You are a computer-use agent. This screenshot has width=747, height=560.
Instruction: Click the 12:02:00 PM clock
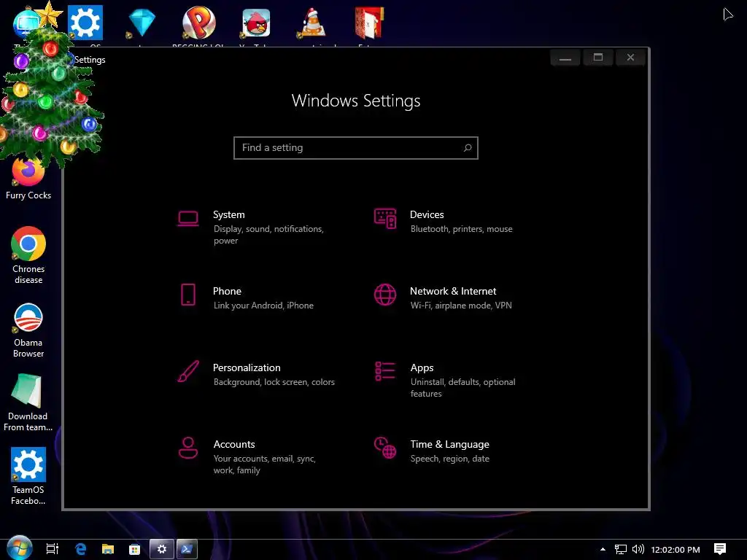tap(676, 550)
